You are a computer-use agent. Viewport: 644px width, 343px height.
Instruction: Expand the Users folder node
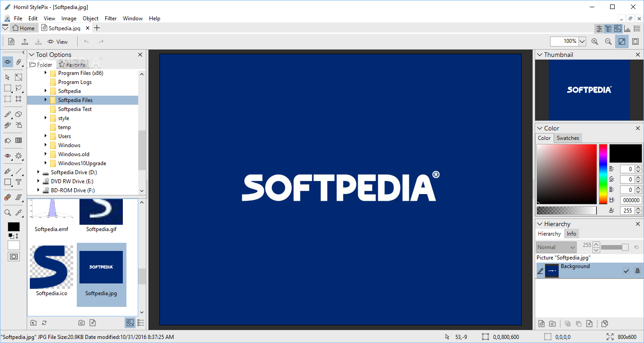coord(46,136)
